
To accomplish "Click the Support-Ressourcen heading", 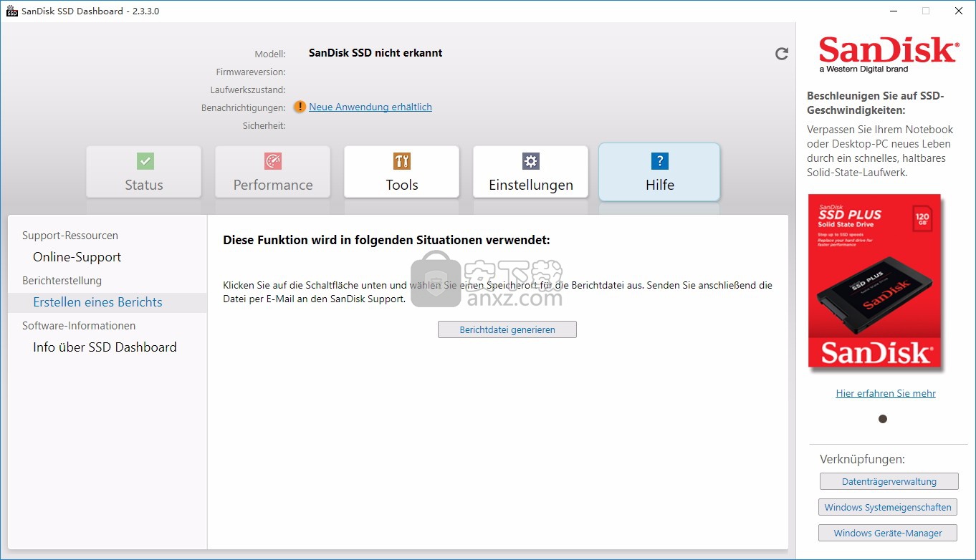I will 70,236.
